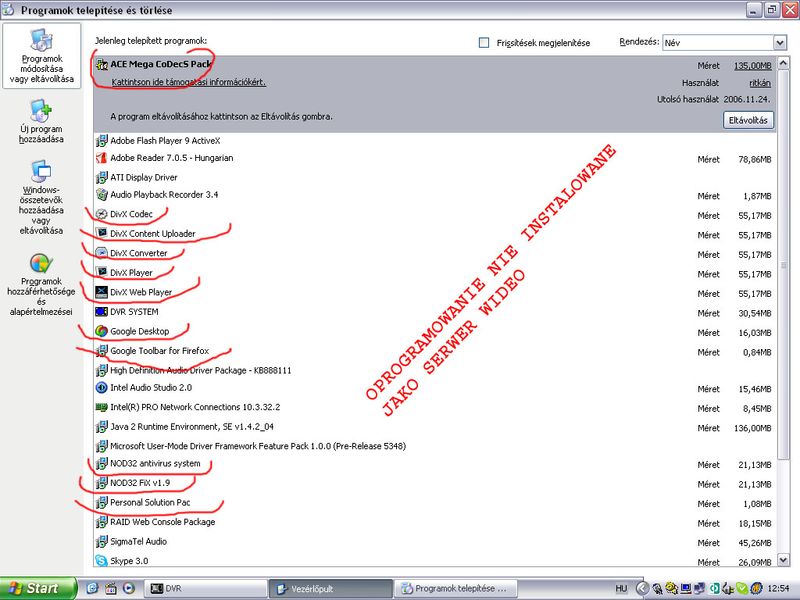Open Programok hozzáférhetősége és alapértelmezései
Screen dimensions: 800x600
(x=41, y=285)
